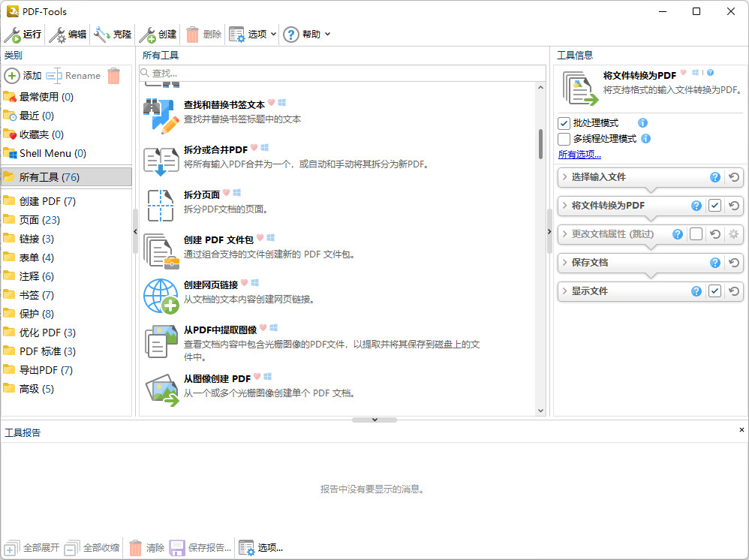
Task: Open the 所有选项... link
Action: [x=579, y=155]
